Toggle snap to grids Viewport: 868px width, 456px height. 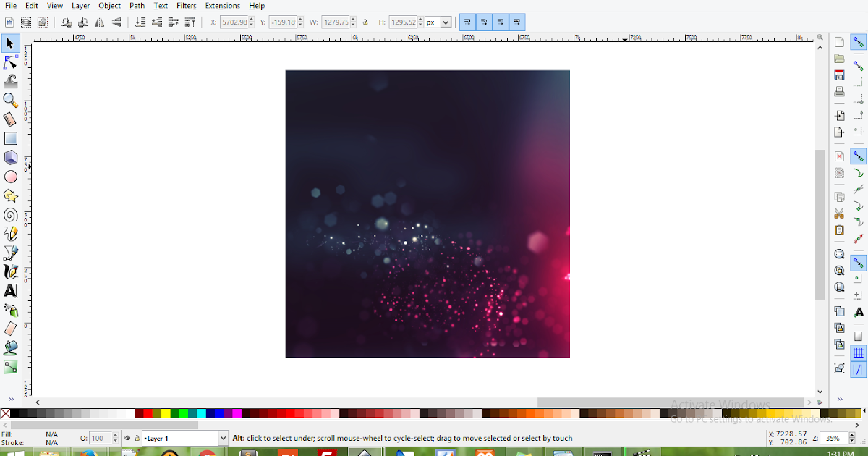pyautogui.click(x=859, y=352)
